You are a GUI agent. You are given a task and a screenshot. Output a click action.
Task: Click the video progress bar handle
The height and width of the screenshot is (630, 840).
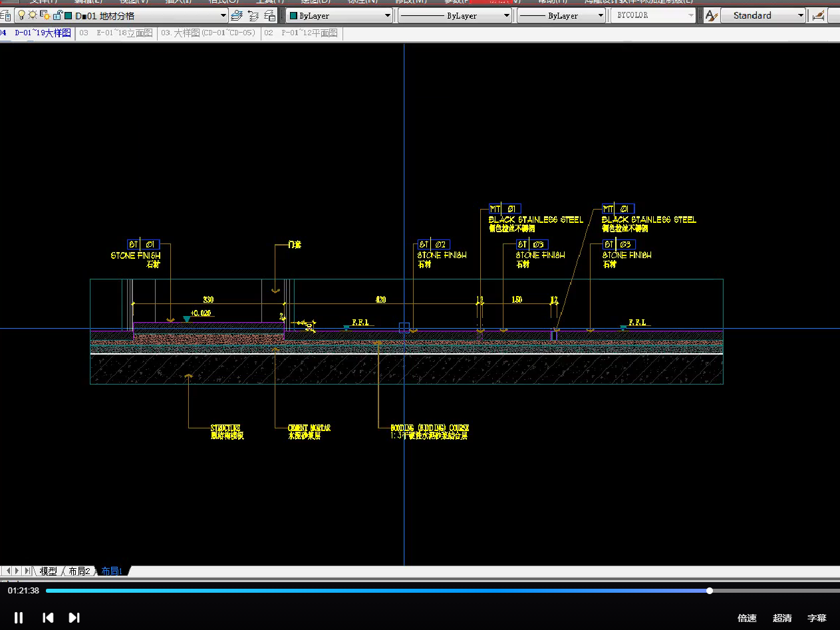coord(710,591)
